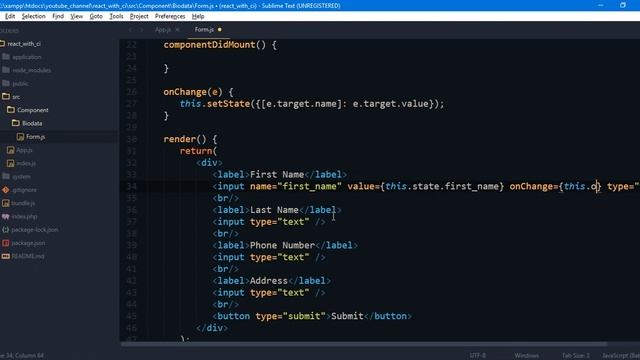The image size is (640, 360).
Task: Open the Find menu
Action: (x=58, y=16)
